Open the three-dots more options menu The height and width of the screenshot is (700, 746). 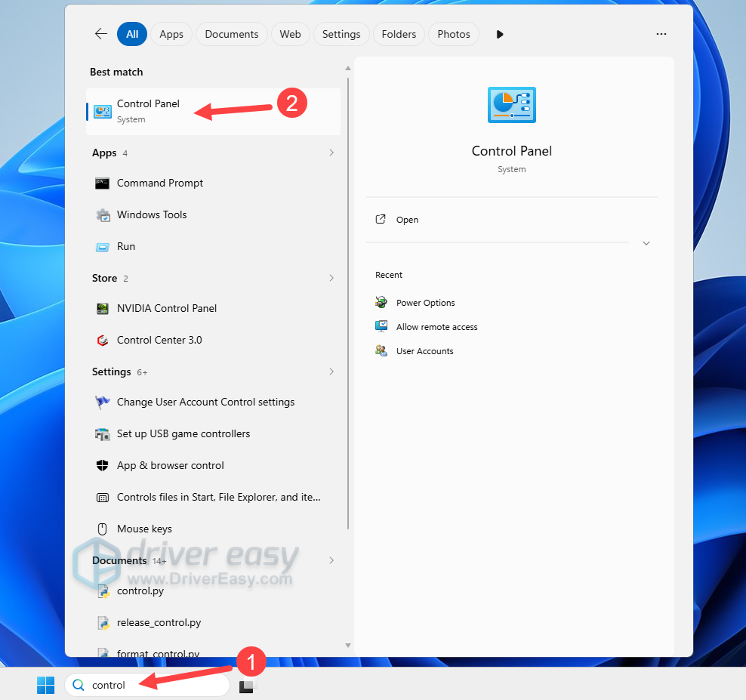(x=661, y=34)
